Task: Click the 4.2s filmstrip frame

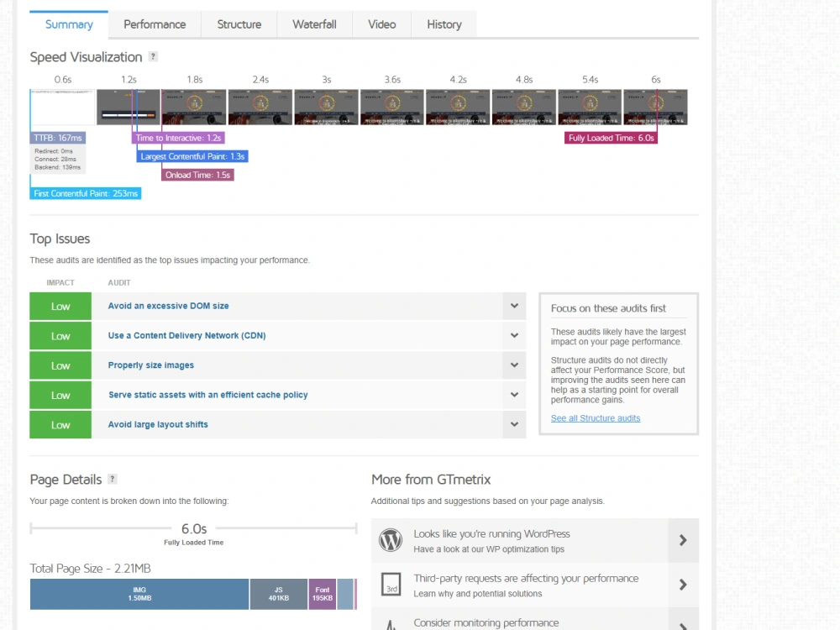Action: (458, 108)
